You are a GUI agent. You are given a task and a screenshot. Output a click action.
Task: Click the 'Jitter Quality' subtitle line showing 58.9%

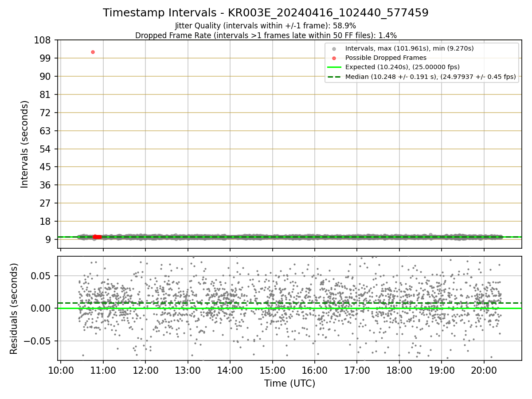[x=266, y=26]
